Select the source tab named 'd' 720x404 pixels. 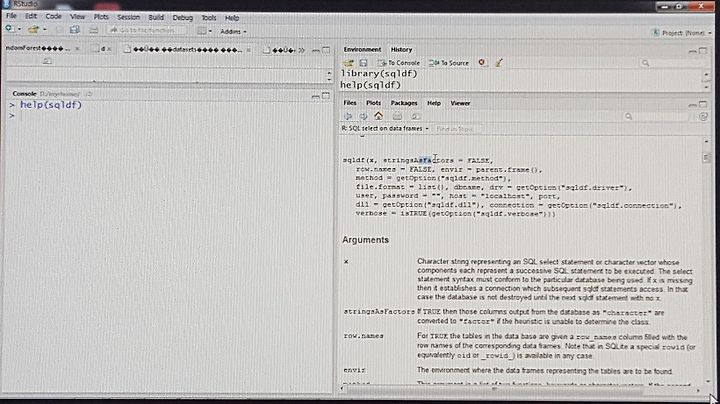click(x=102, y=49)
